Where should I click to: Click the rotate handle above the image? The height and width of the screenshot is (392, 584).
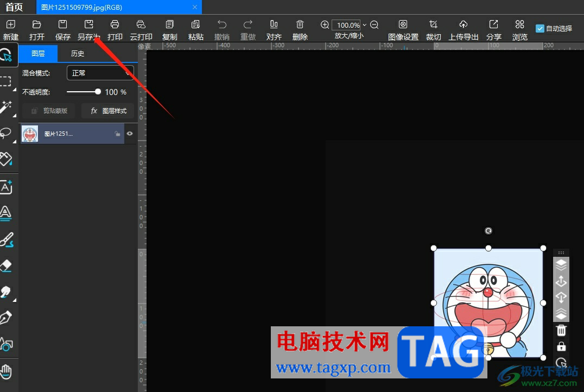(488, 231)
